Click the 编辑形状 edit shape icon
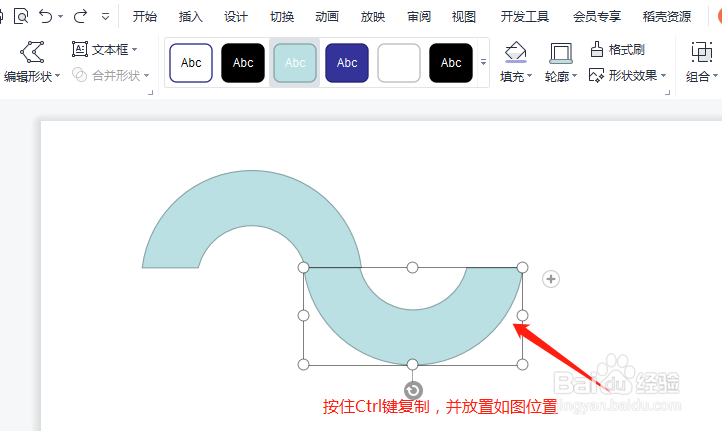Viewport: 722px width, 431px height. pyautogui.click(x=32, y=52)
